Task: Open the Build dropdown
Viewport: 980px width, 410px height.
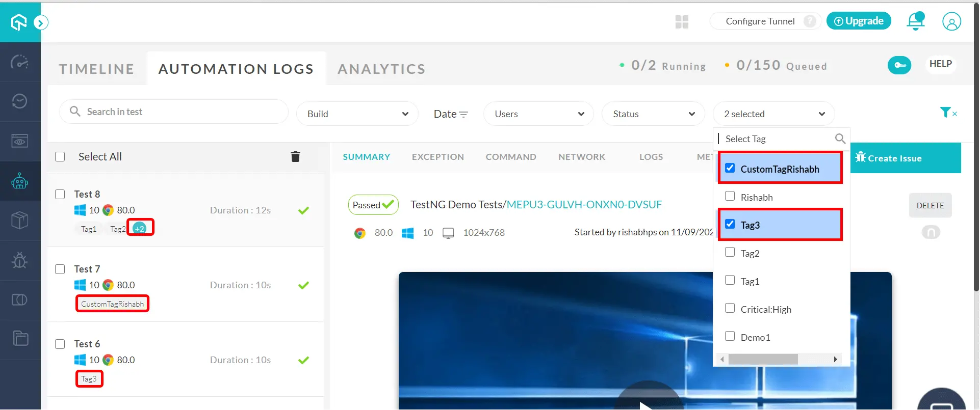Action: [x=357, y=114]
